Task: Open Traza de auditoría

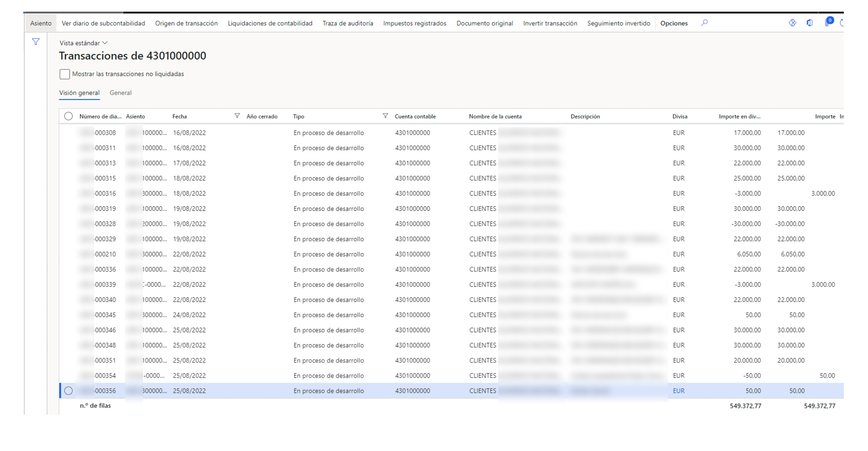Action: click(348, 23)
